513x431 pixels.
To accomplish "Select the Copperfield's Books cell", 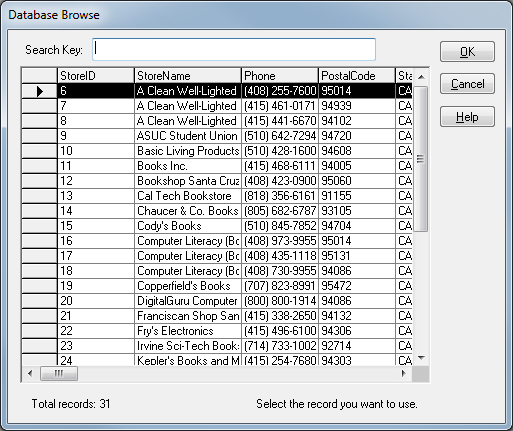I will coord(188,286).
